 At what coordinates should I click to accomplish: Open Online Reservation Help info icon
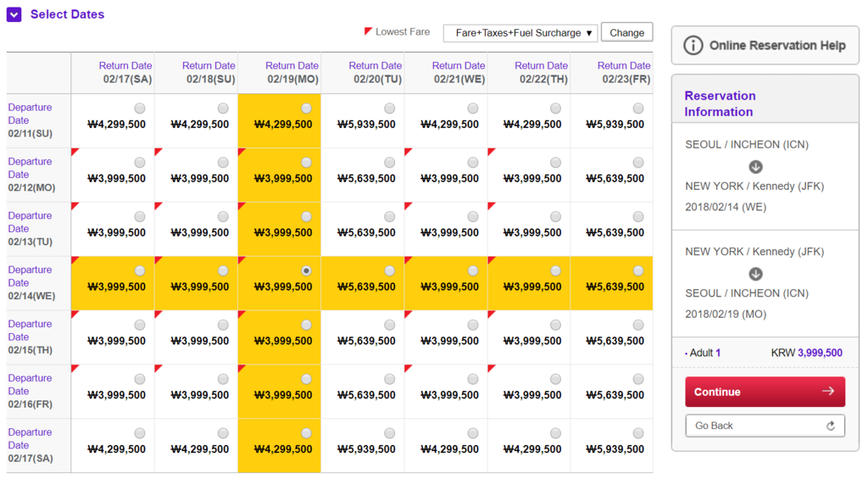coord(693,46)
